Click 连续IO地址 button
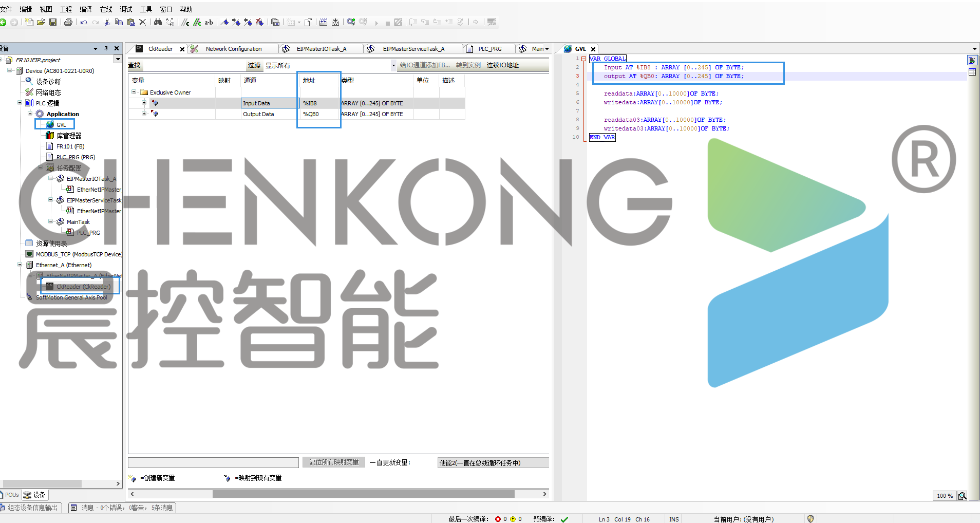Viewport: 980px width, 523px height. pyautogui.click(x=503, y=65)
